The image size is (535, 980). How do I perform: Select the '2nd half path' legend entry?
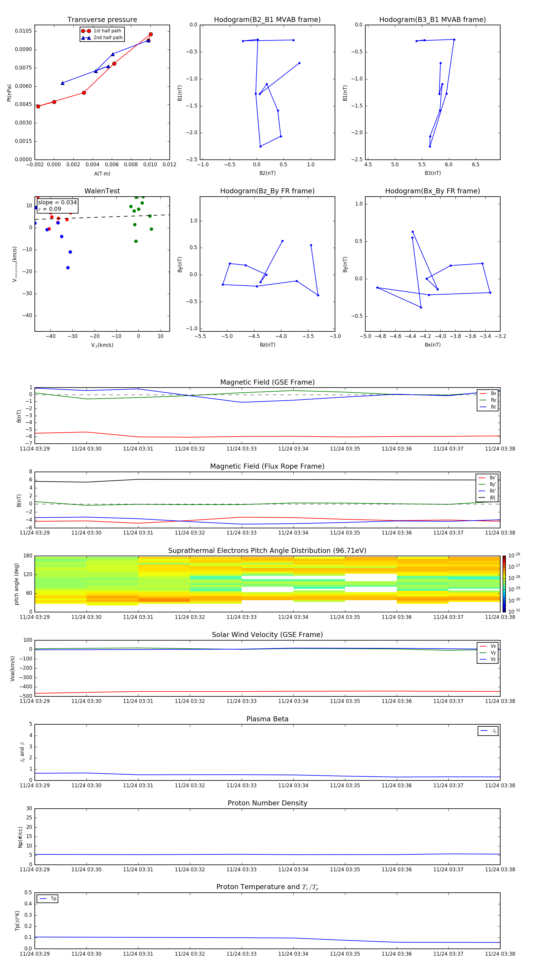[102, 38]
